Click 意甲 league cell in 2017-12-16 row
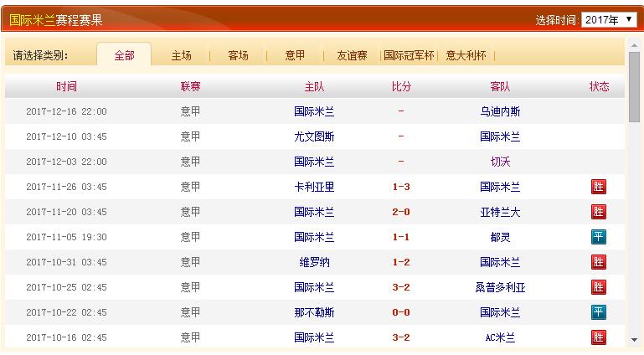Viewport: 644px width, 355px height. pyautogui.click(x=191, y=111)
